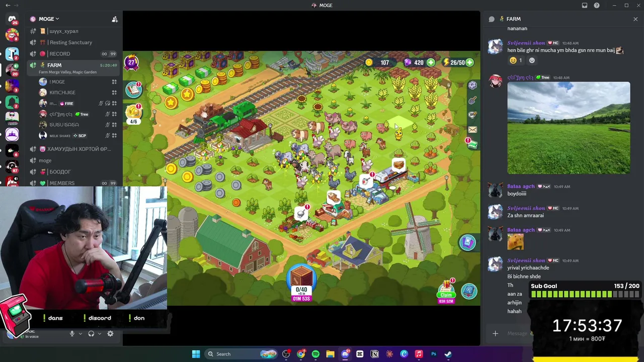The image size is (644, 362).
Task: Open the card collection icon in game
Action: pos(467,243)
